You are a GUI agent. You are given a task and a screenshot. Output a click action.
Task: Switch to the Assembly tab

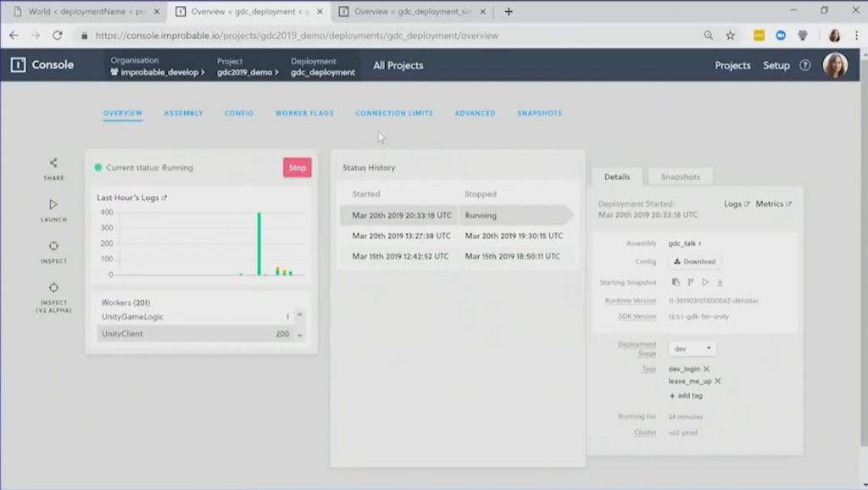tap(183, 113)
